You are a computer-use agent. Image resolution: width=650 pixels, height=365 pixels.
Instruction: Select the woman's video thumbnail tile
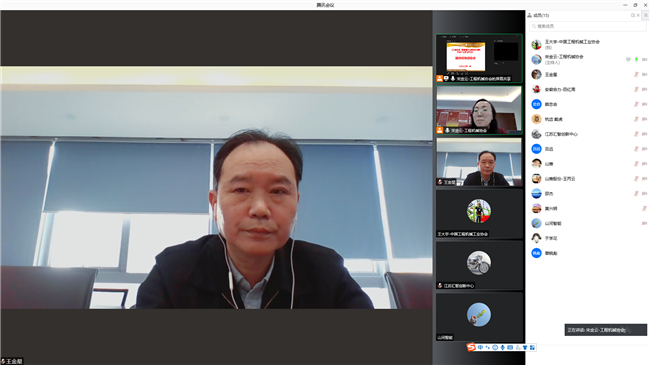(479, 110)
